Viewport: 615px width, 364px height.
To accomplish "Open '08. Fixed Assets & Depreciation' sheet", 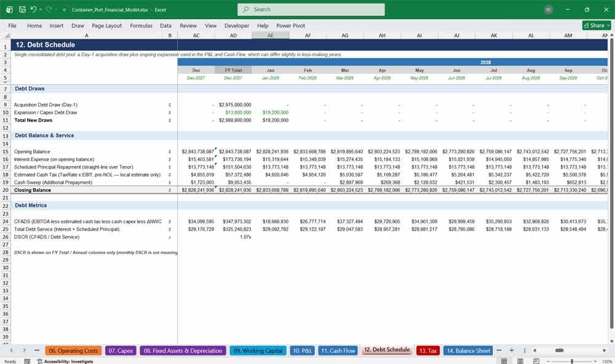I will [183, 350].
